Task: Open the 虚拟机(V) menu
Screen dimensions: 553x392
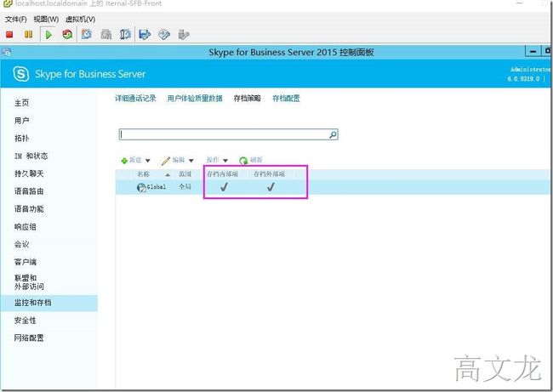Action: coord(81,20)
